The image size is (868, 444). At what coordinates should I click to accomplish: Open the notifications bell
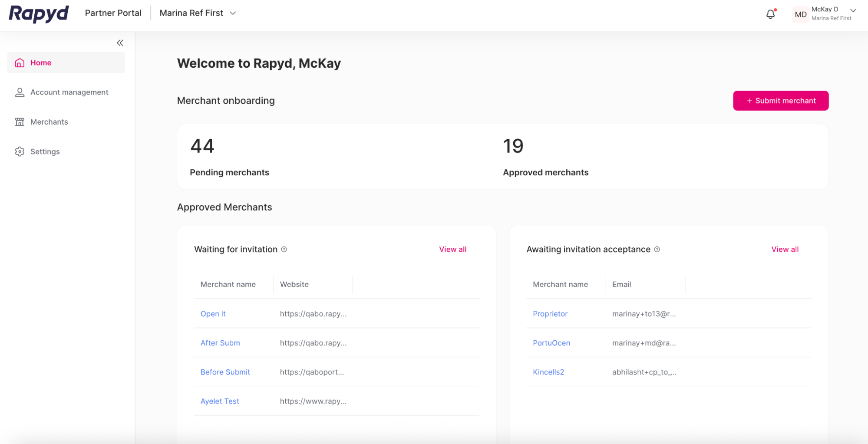(770, 14)
